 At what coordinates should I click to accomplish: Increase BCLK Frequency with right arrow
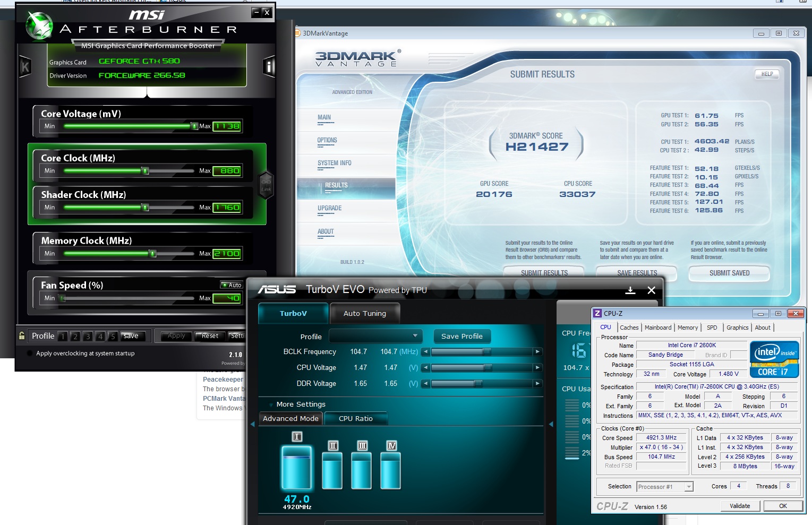point(537,351)
